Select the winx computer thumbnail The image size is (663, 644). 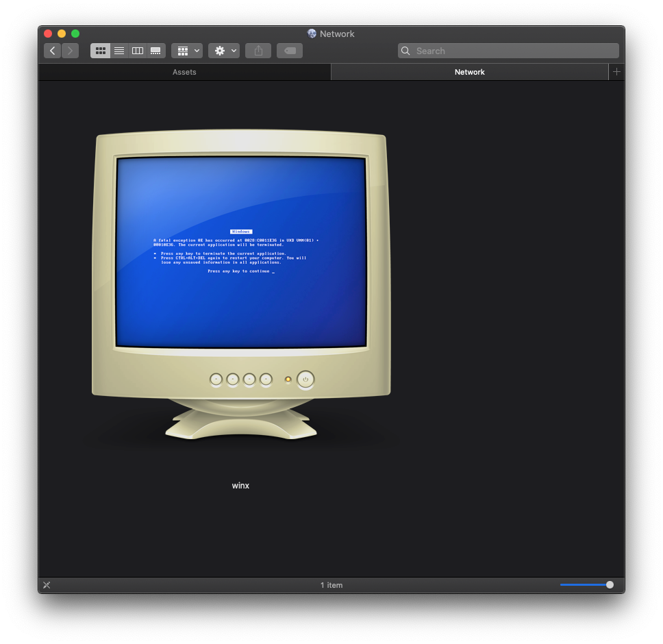pos(241,286)
